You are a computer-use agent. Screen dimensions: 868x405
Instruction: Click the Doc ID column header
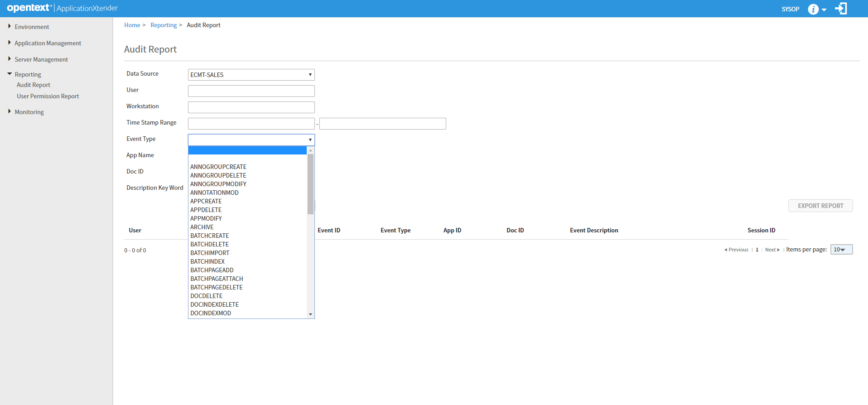(515, 230)
